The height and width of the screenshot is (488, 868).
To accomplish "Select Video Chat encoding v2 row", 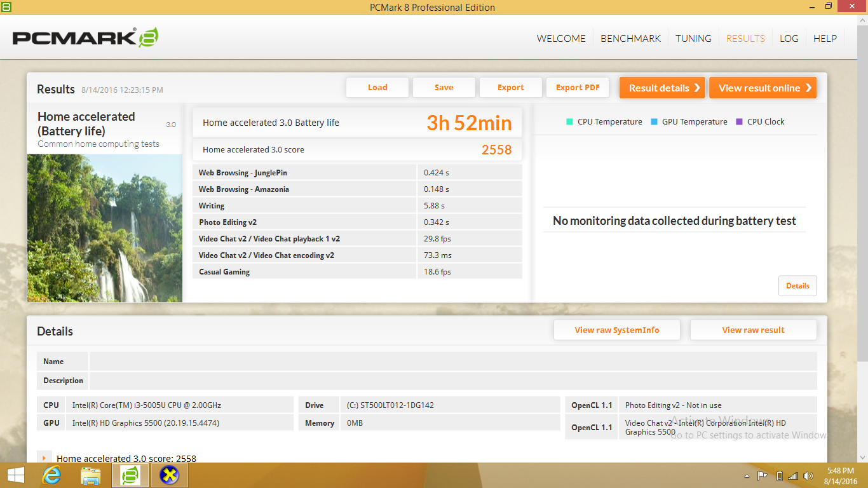I will (x=357, y=255).
